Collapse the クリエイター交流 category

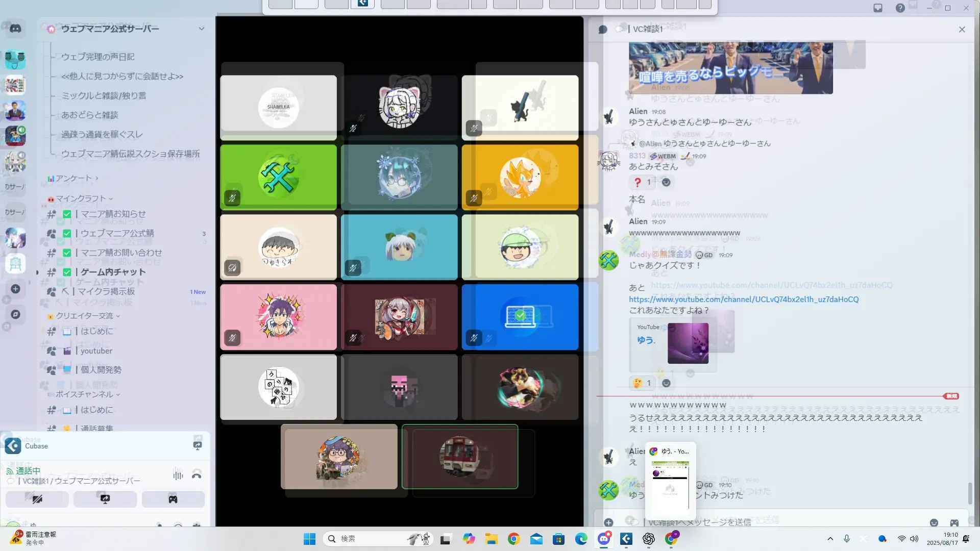click(84, 316)
